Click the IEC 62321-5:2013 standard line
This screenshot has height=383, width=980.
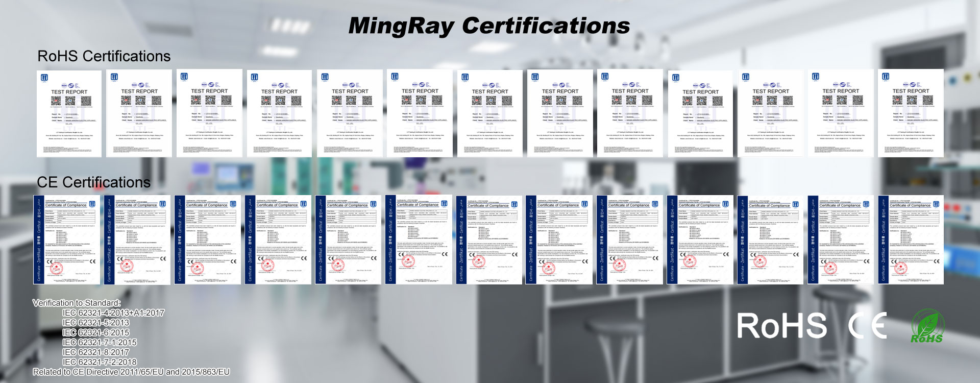[x=96, y=323]
